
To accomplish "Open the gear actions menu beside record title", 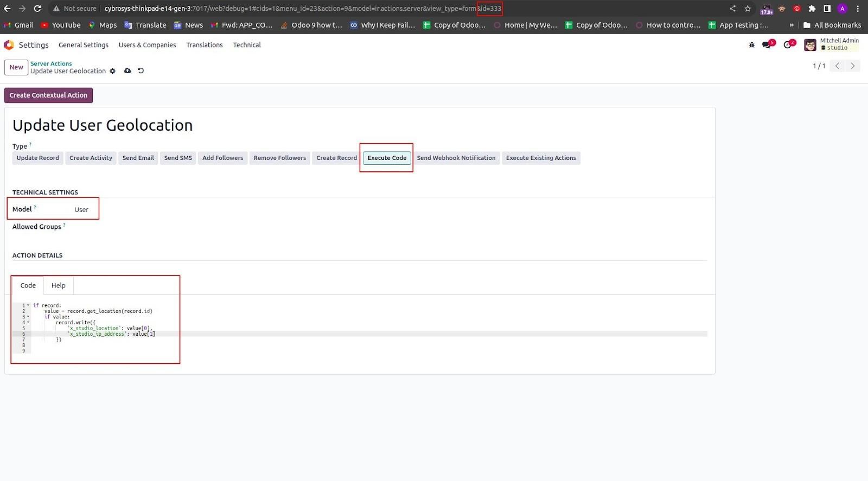I will [x=113, y=71].
